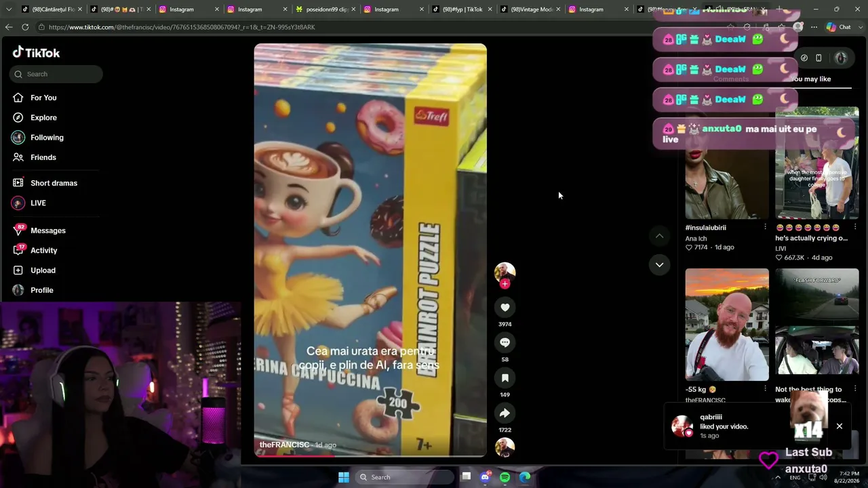Open the volume control in system tray

pos(823,477)
